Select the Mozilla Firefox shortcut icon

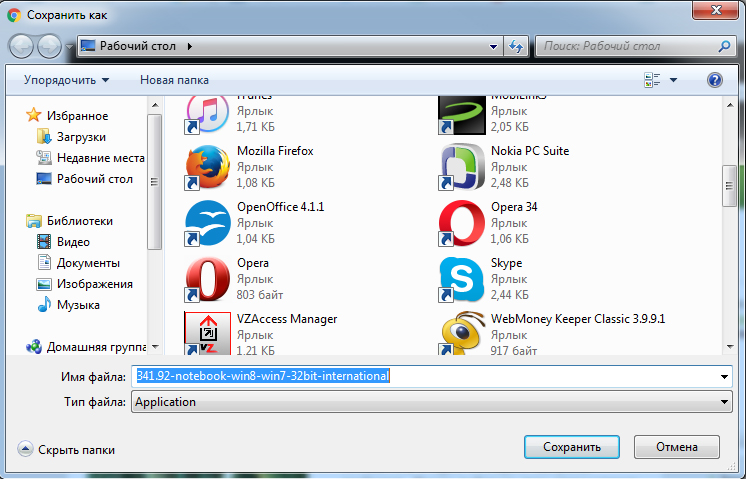(x=209, y=166)
